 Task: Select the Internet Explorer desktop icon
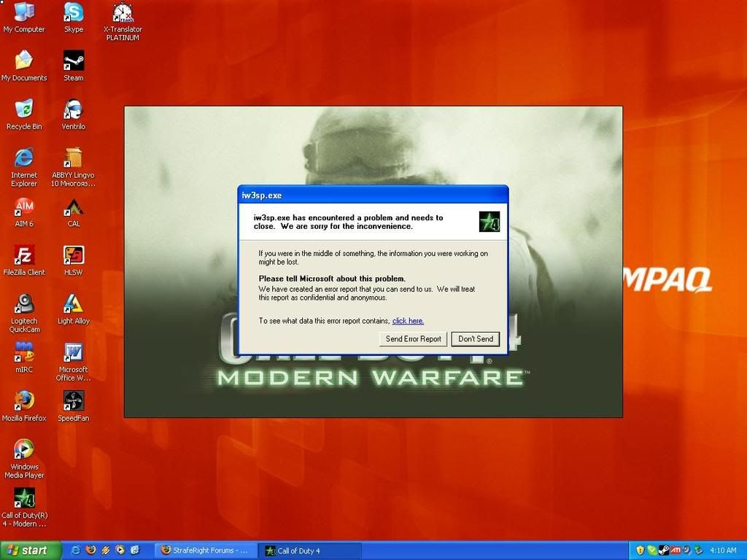24,167
